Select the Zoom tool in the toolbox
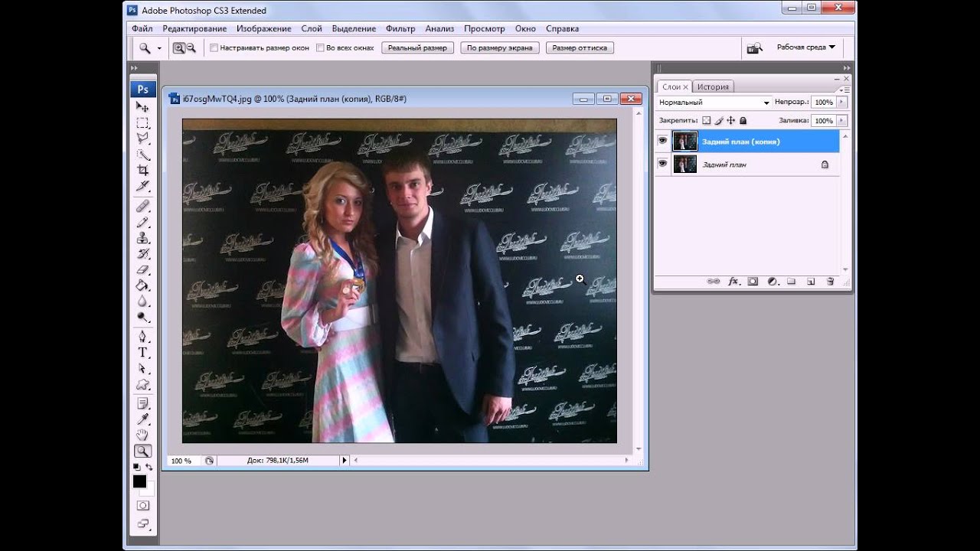This screenshot has width=980, height=551. (x=143, y=452)
